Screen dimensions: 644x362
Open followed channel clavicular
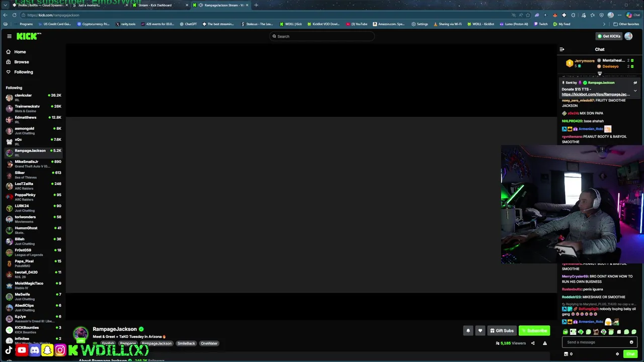(33, 98)
